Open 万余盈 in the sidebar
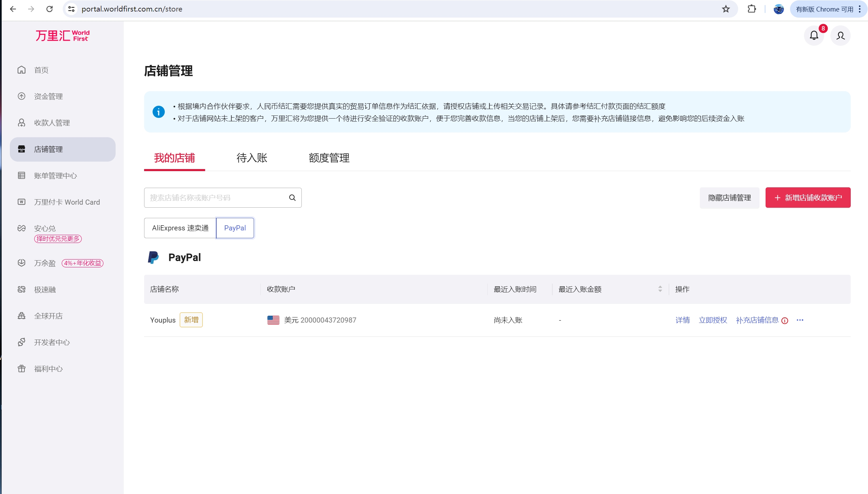Screen dimensions: 868x494 point(45,263)
